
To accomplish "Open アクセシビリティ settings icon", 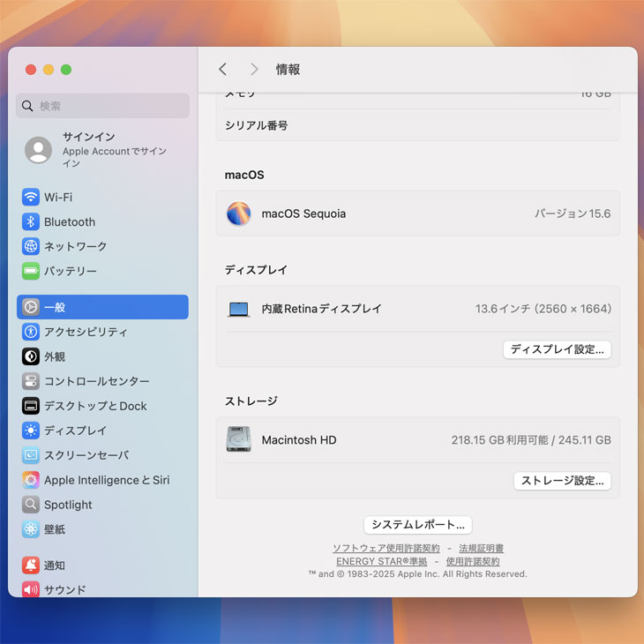I will click(31, 332).
